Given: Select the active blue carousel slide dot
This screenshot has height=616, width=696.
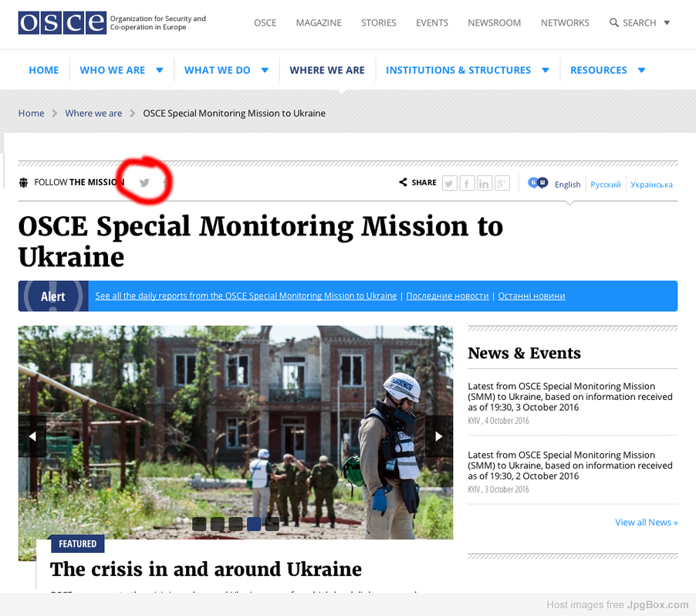Looking at the screenshot, I should (x=254, y=524).
